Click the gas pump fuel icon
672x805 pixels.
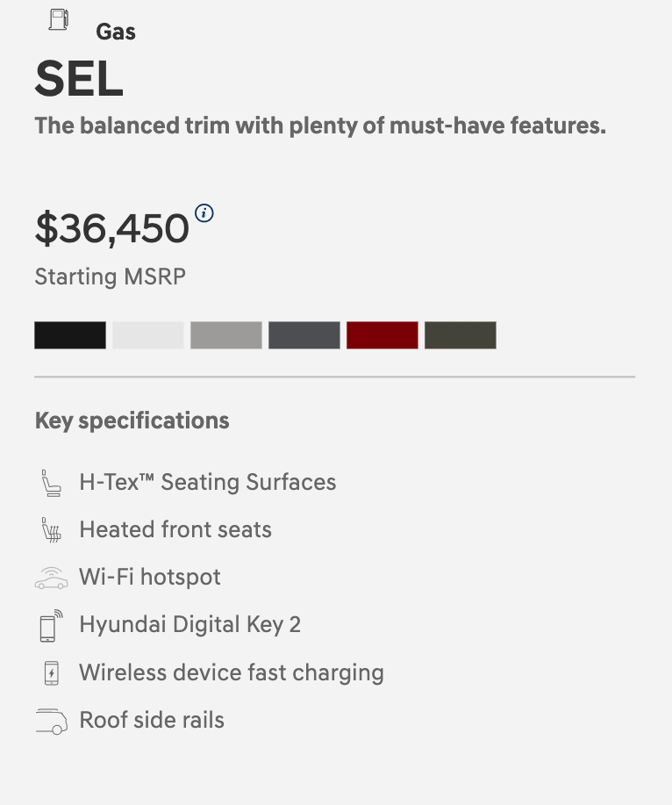(59, 20)
